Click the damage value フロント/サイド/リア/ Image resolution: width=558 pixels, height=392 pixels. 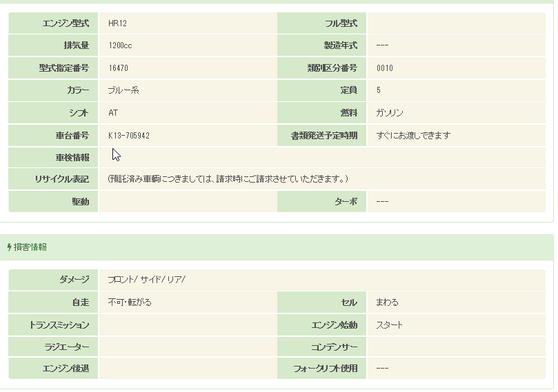[x=147, y=279]
